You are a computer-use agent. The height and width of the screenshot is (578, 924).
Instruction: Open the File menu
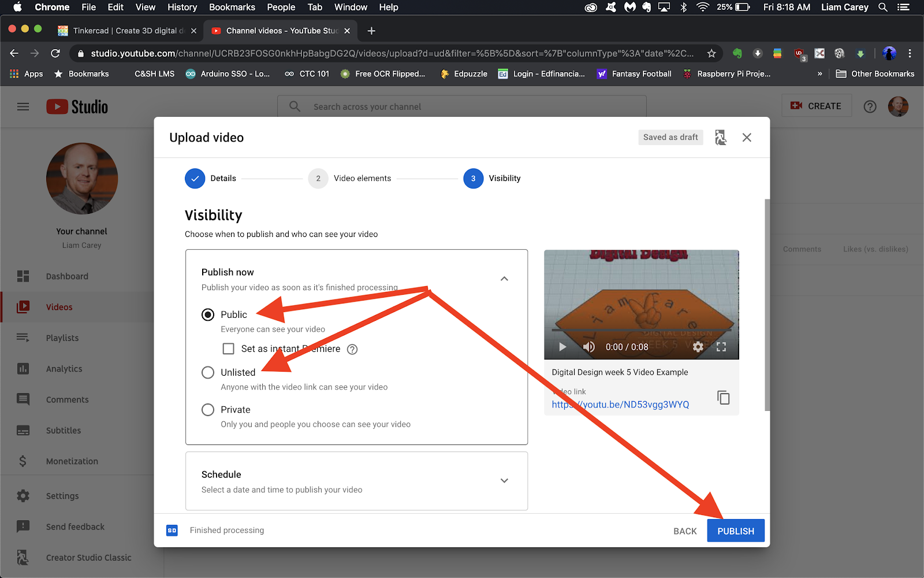coord(89,7)
